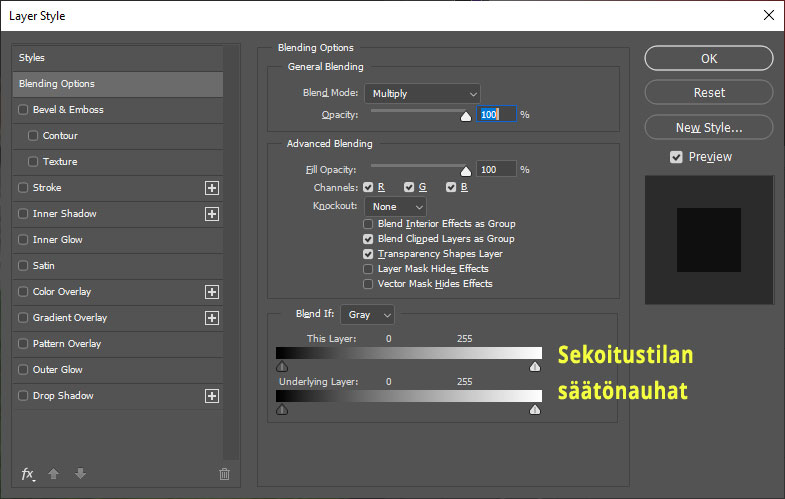
Task: Click Underlying Layer white point handle
Action: tap(535, 410)
